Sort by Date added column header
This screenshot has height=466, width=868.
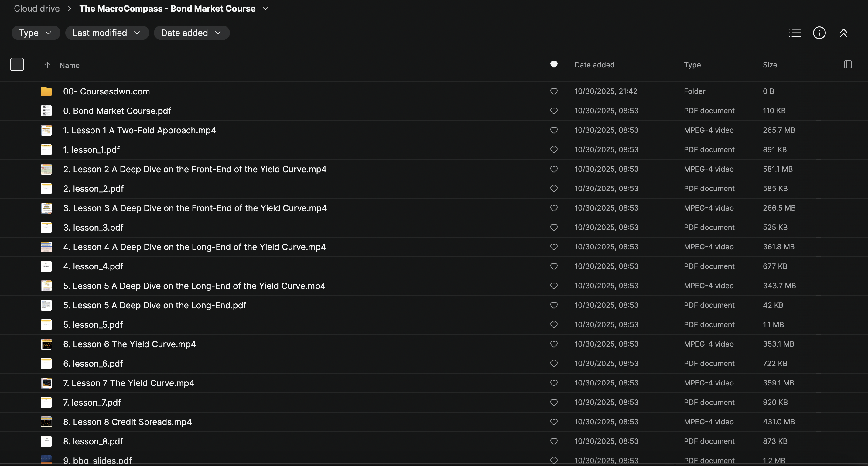[x=594, y=65]
